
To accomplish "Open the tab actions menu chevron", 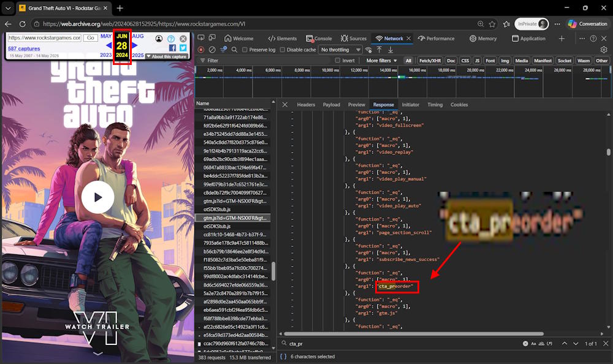I will (x=8, y=8).
